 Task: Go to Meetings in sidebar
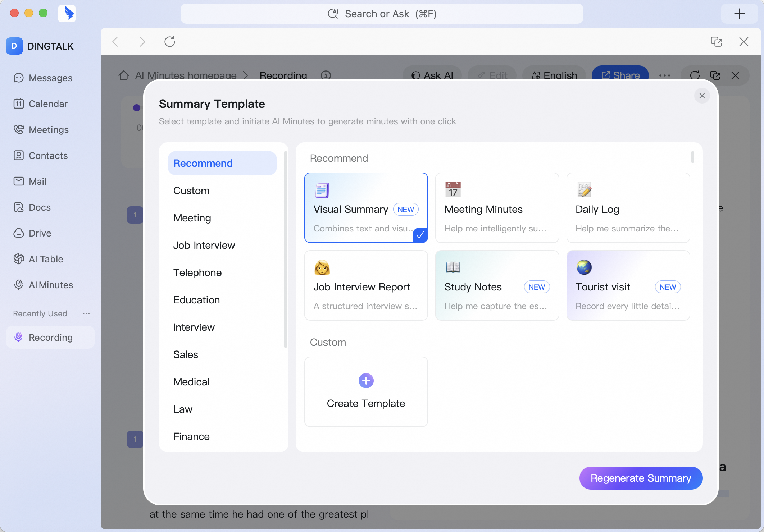coord(50,130)
